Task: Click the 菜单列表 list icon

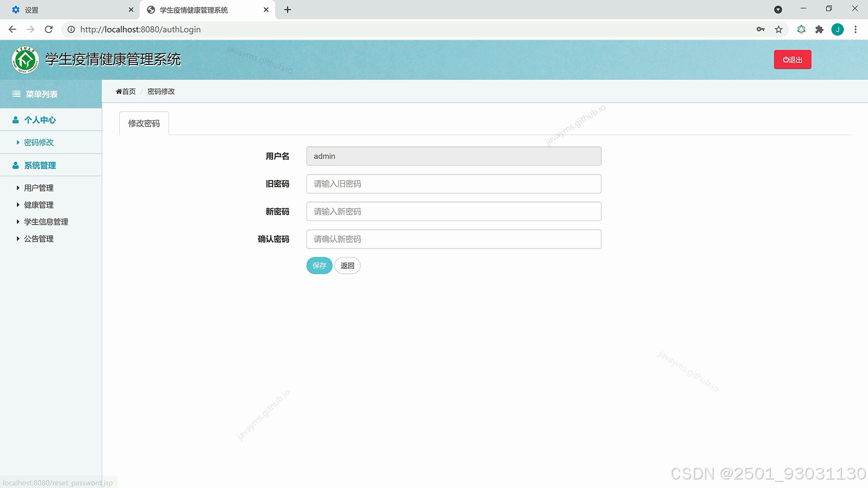Action: point(16,94)
